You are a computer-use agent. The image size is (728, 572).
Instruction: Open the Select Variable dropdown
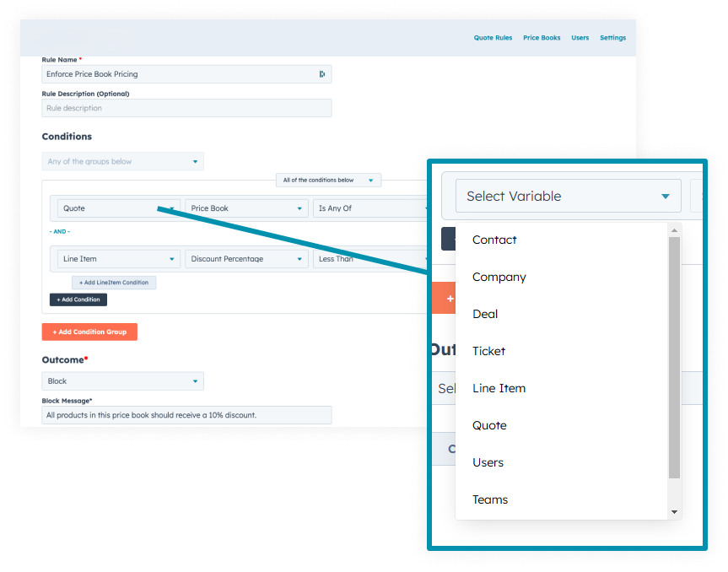567,197
